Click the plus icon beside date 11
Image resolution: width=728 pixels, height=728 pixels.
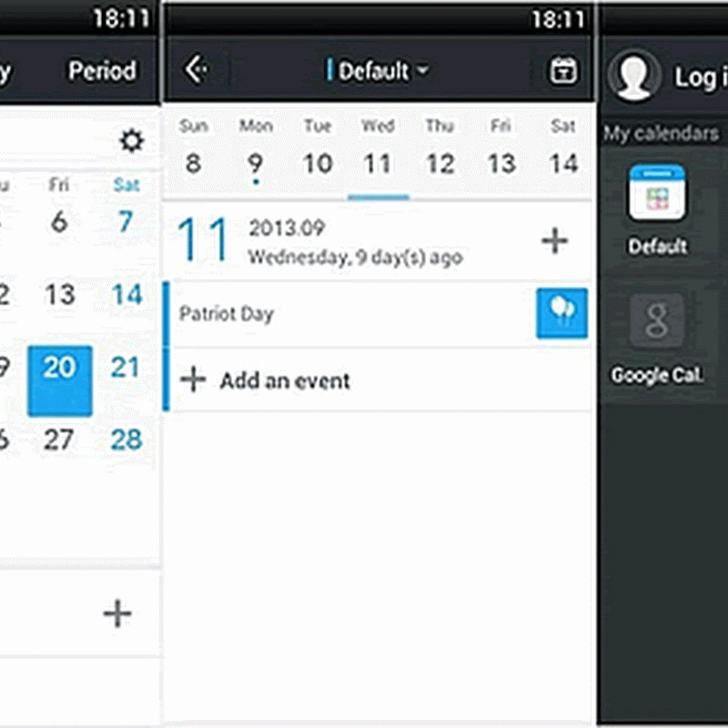pyautogui.click(x=554, y=241)
